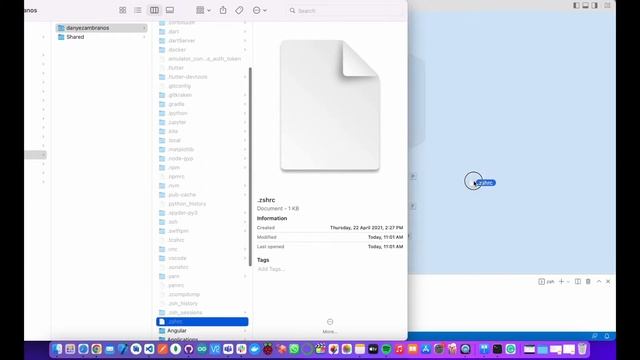Select the .zsh_history file

(202, 303)
